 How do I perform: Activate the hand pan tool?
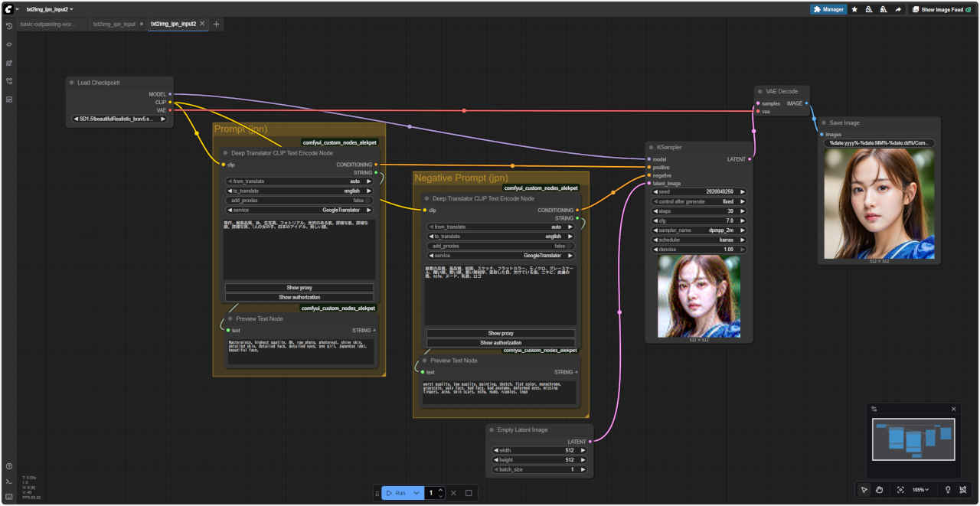tap(880, 490)
